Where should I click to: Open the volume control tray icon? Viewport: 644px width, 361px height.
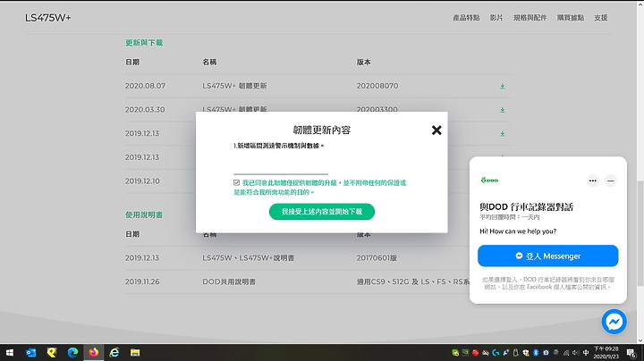click(x=576, y=352)
